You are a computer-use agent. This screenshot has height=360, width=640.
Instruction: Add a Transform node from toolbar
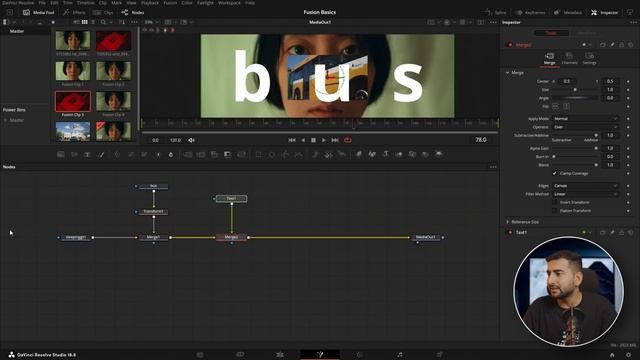[241, 154]
